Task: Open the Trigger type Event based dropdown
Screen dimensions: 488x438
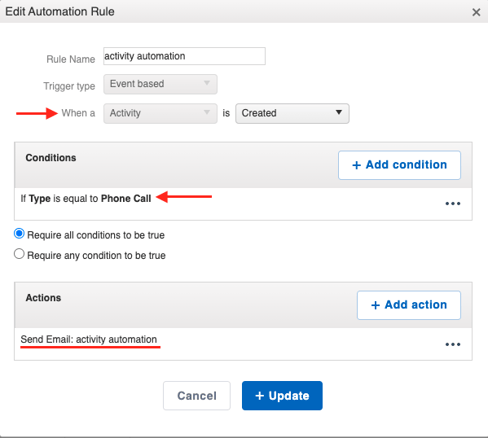Action: click(x=160, y=84)
